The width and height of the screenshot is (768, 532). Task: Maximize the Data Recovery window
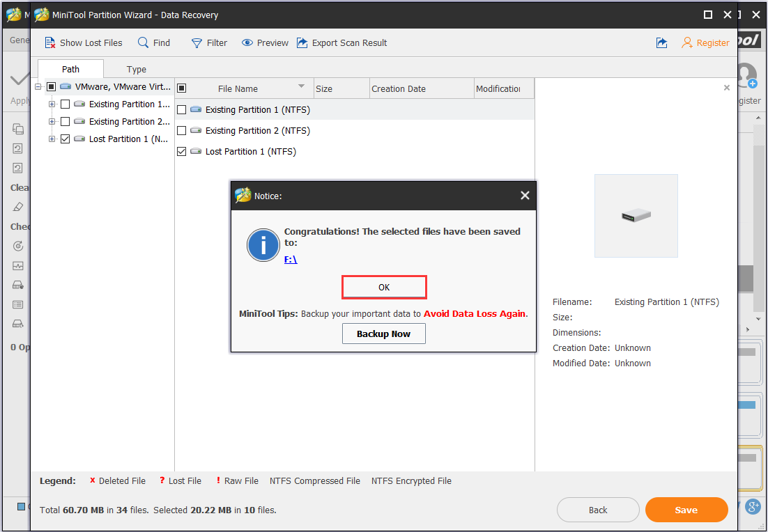[708, 15]
